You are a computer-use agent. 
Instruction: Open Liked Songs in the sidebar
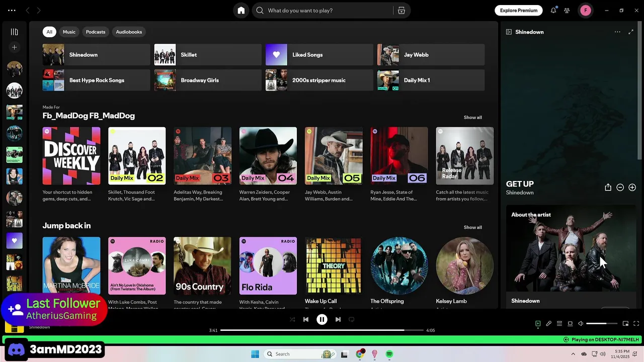14,241
